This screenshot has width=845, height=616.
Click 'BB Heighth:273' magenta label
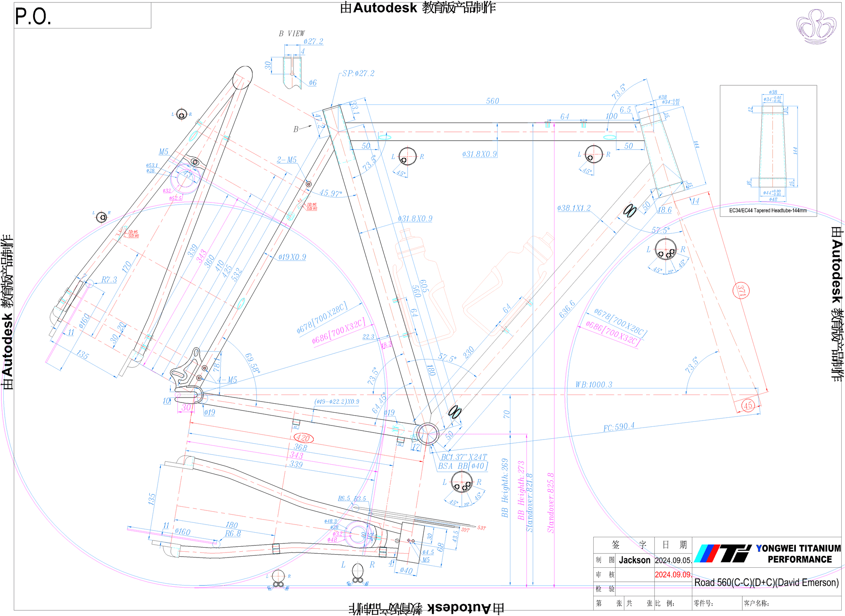[521, 490]
